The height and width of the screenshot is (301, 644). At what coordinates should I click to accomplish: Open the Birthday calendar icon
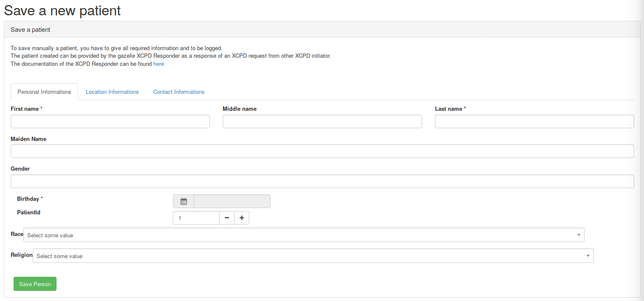click(184, 201)
